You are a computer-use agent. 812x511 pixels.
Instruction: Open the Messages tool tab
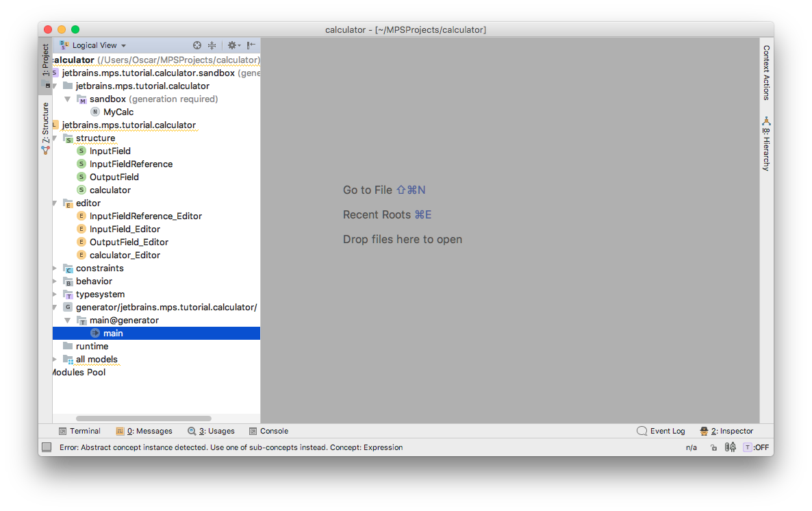tap(144, 431)
